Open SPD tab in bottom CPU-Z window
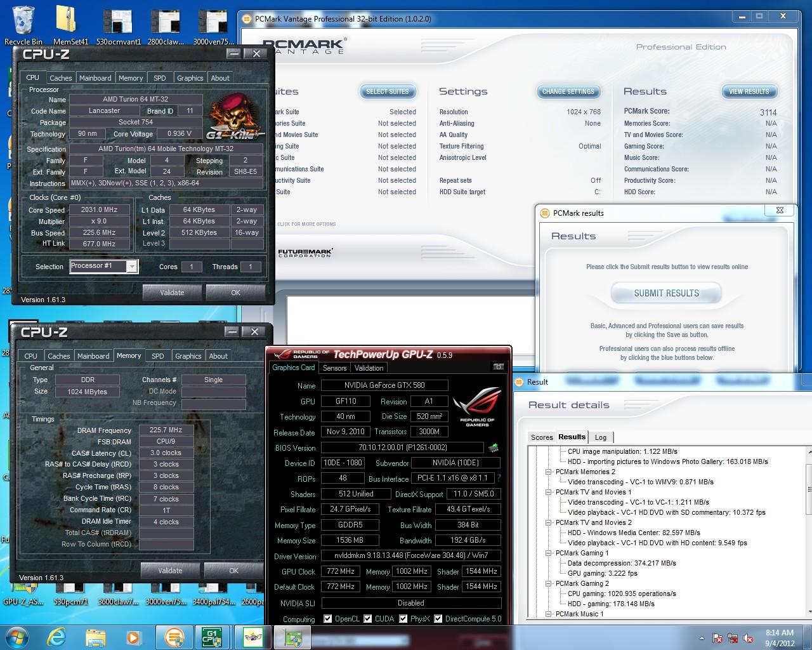 (158, 356)
